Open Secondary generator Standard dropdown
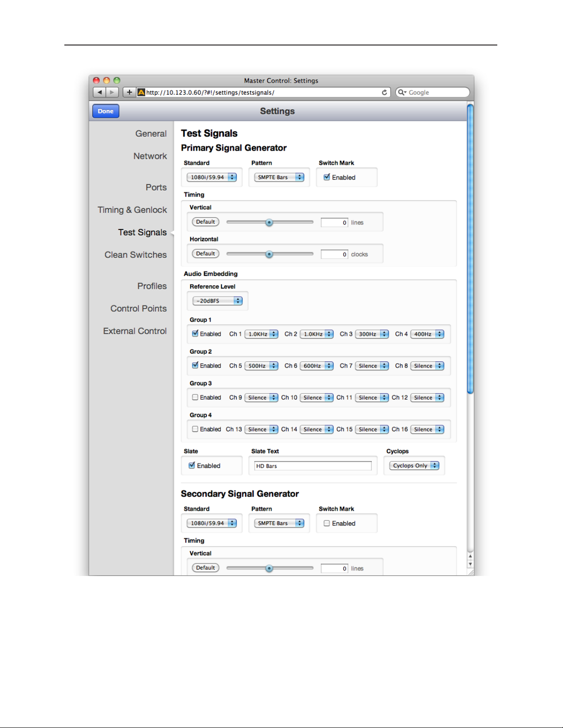The width and height of the screenshot is (563, 728). 212,523
